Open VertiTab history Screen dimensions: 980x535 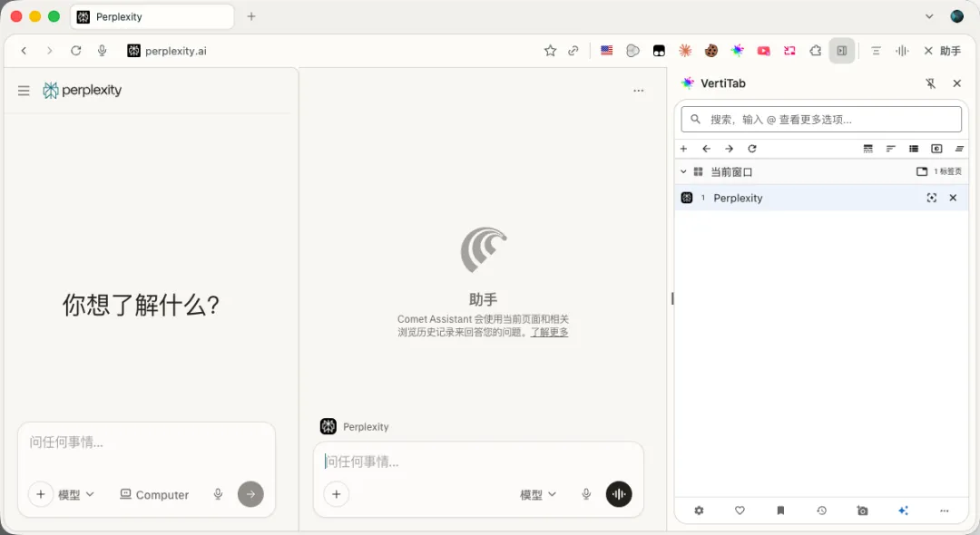coord(821,511)
